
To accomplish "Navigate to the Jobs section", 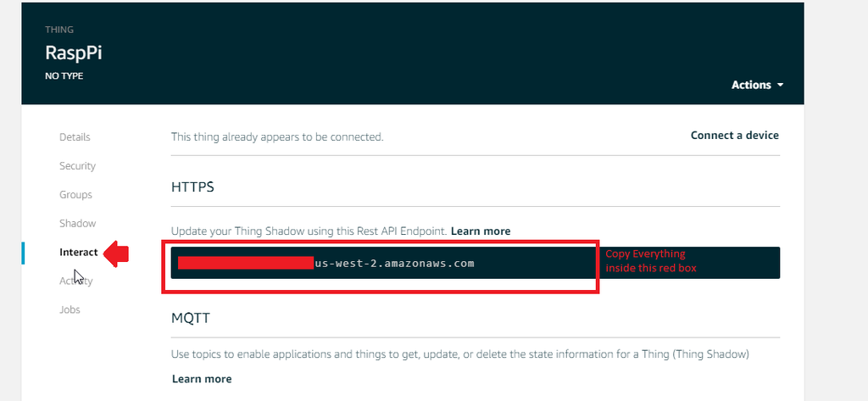I will [70, 310].
